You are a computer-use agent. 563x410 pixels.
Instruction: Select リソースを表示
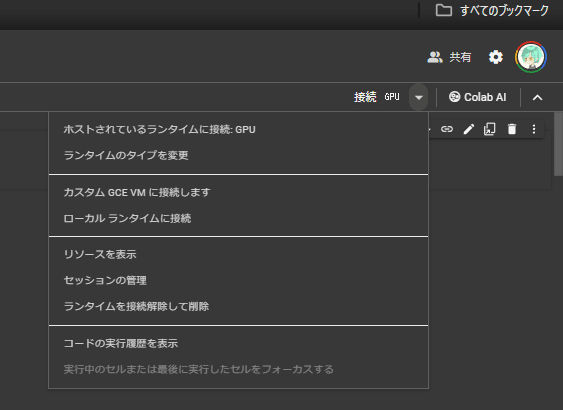(238, 254)
